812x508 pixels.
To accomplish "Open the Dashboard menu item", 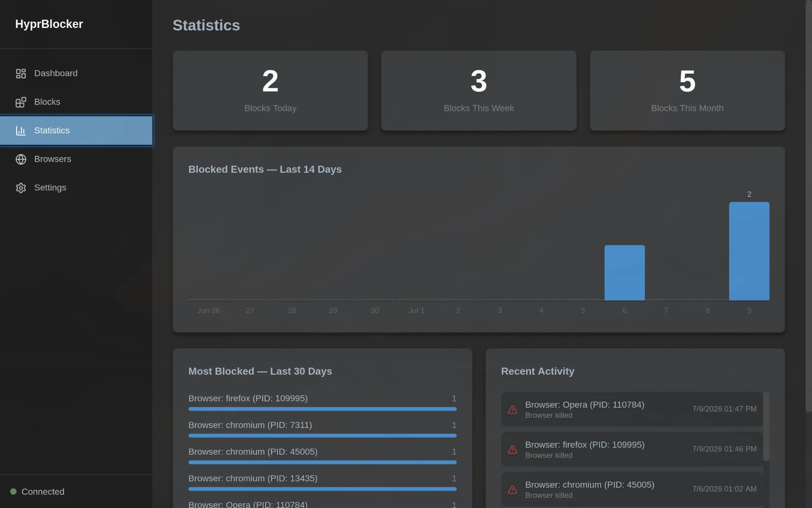I will click(x=76, y=73).
